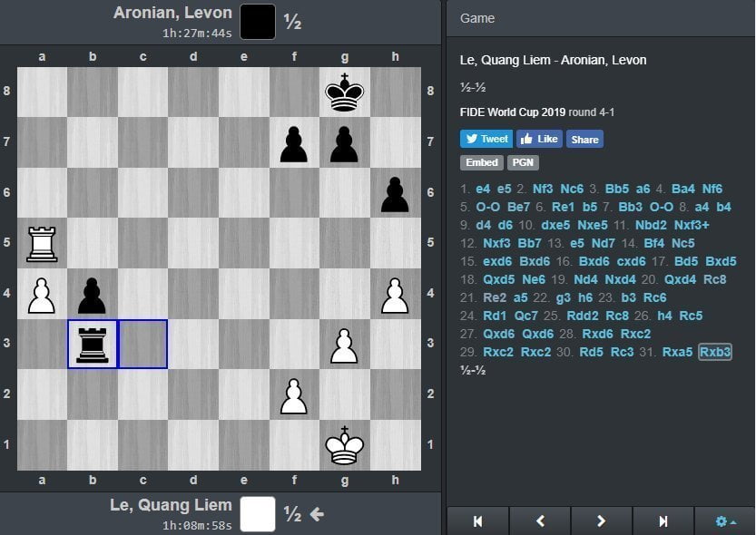This screenshot has height=535, width=756.
Task: Select the white rook on a5
Action: pyautogui.click(x=42, y=243)
